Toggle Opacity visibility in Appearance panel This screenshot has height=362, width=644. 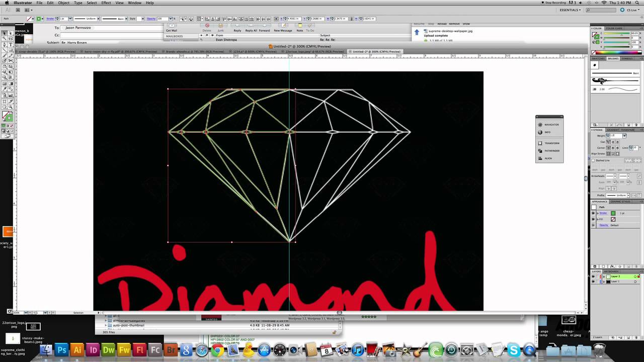(593, 225)
